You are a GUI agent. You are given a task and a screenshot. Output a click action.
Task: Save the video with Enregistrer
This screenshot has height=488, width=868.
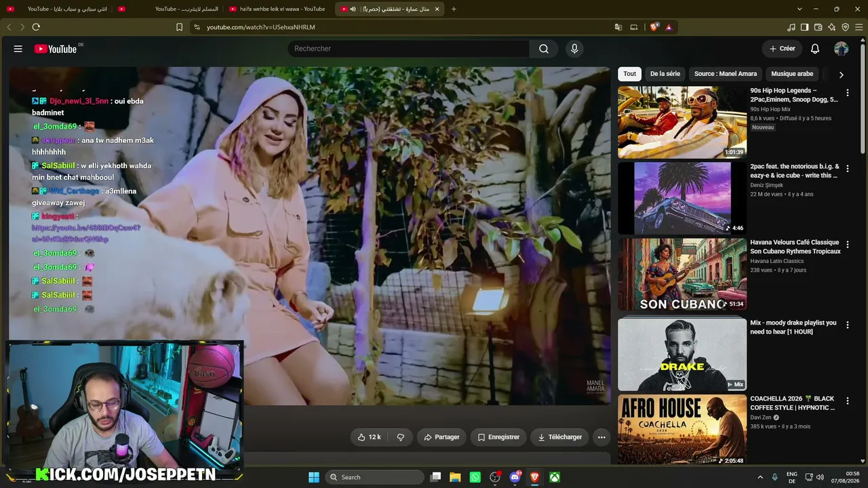(x=498, y=437)
